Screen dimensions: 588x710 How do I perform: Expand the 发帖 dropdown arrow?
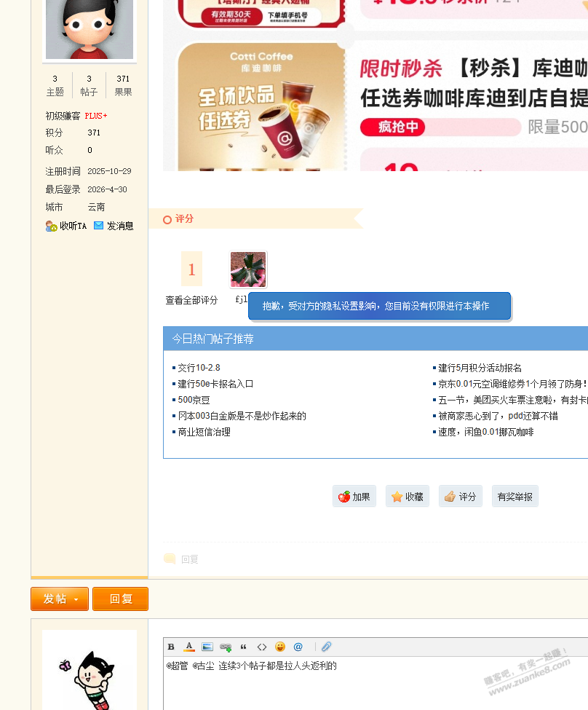pos(76,599)
